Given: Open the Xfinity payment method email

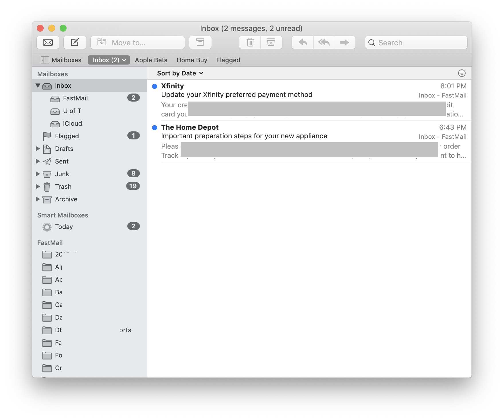Looking at the screenshot, I should [310, 100].
